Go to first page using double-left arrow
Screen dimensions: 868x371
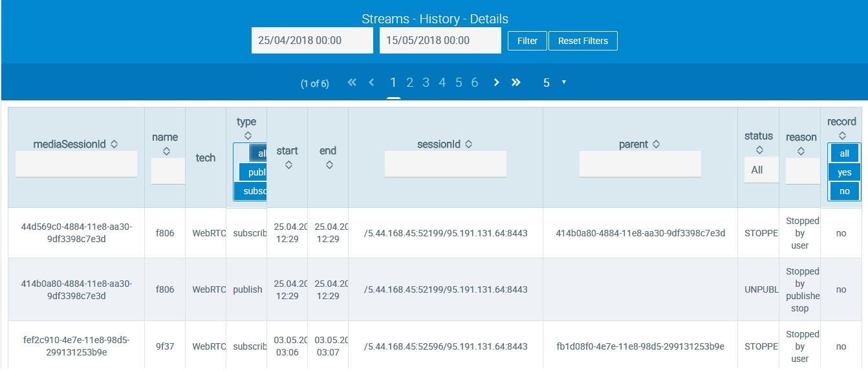pyautogui.click(x=352, y=83)
